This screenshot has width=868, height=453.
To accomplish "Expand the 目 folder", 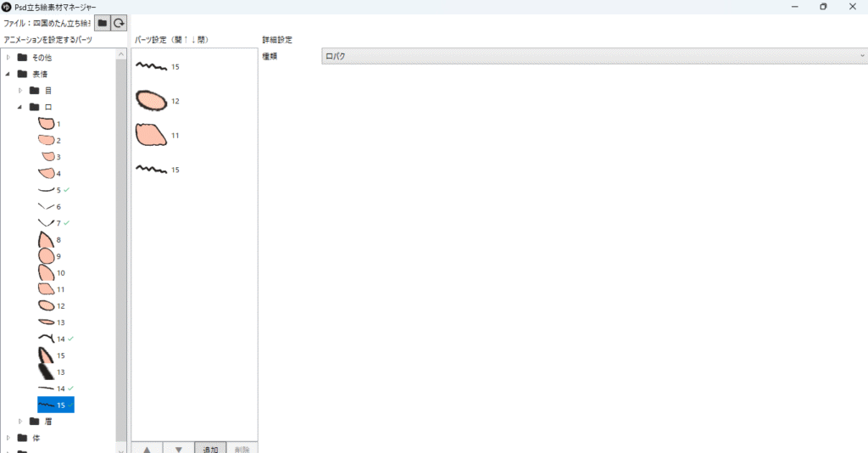I will pyautogui.click(x=20, y=90).
